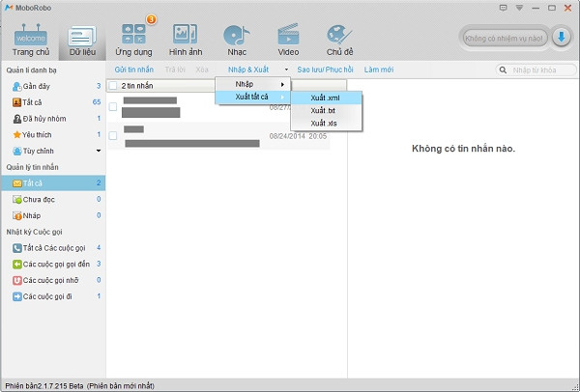The height and width of the screenshot is (392, 580).
Task: Select the Dữ liệu data icon
Action: tap(82, 36)
